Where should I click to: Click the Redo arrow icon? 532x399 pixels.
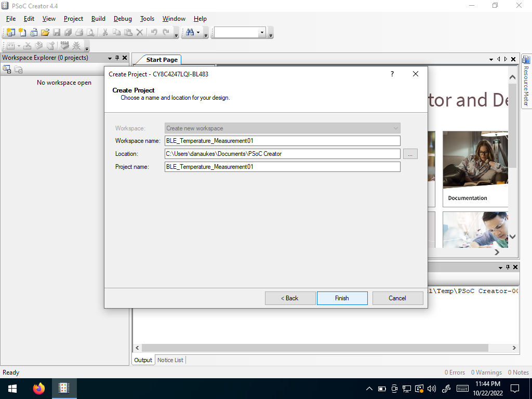166,32
